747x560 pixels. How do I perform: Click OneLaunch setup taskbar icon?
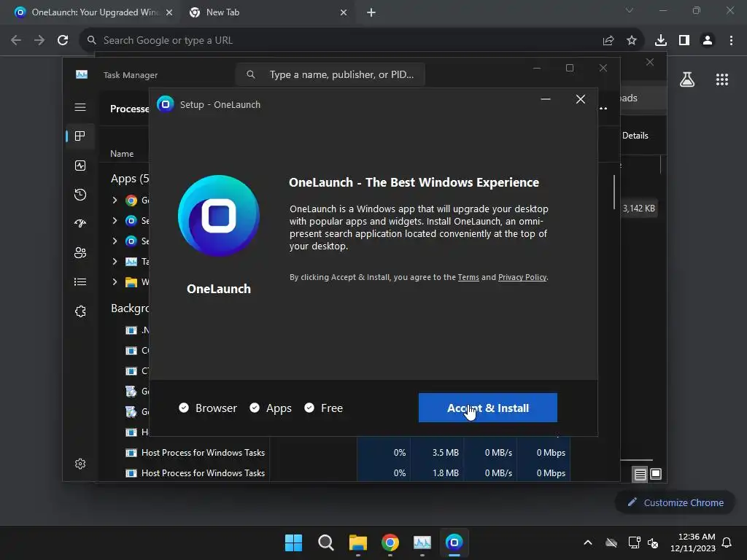coord(454,542)
